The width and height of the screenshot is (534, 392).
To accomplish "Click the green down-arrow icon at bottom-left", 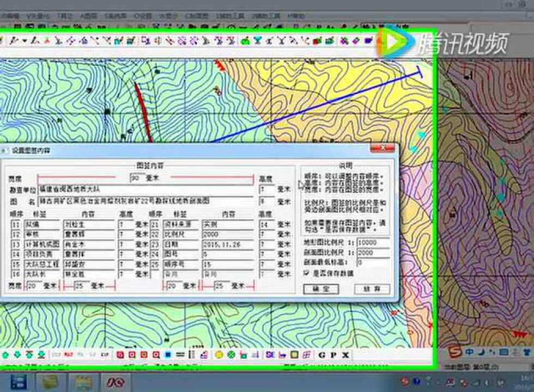I will pyautogui.click(x=17, y=355).
